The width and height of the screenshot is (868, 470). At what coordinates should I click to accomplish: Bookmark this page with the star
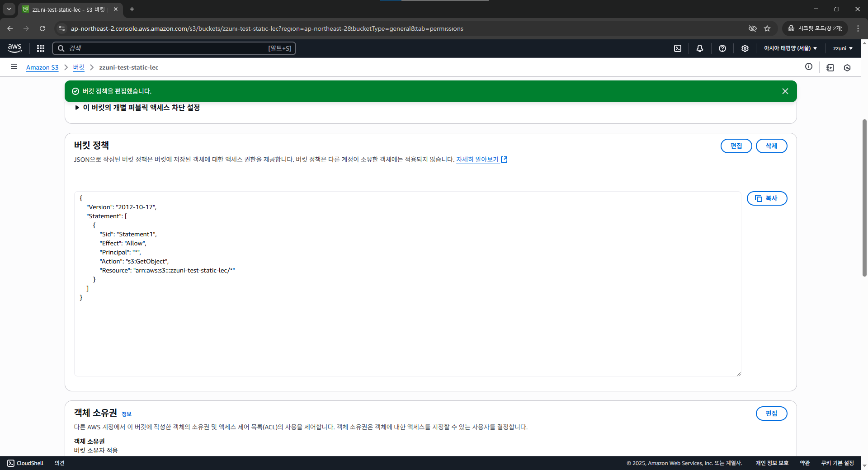coord(767,28)
